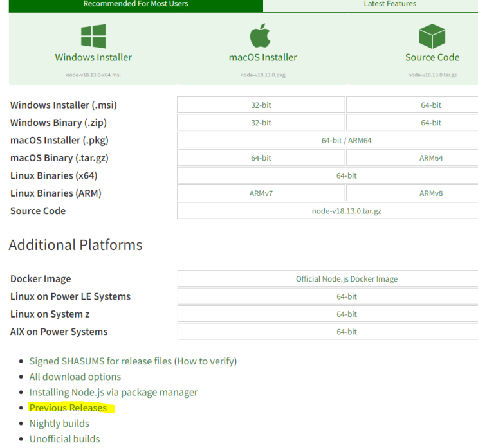This screenshot has height=448, width=478.
Task: Click the Windows logo icon
Action: (93, 36)
